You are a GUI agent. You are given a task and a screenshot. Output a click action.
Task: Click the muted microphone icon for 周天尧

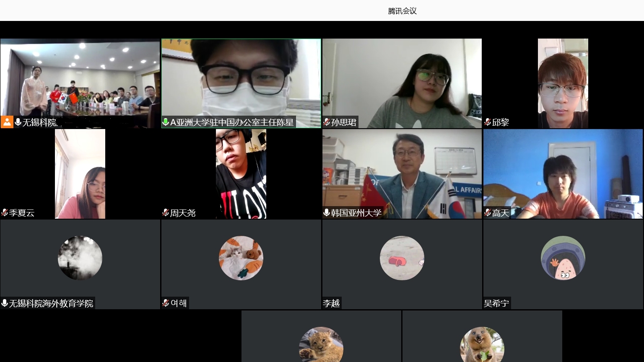point(166,212)
